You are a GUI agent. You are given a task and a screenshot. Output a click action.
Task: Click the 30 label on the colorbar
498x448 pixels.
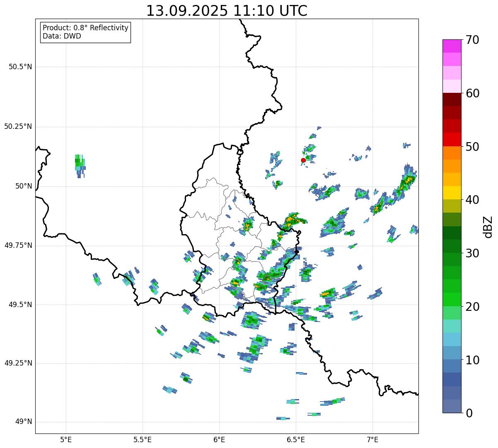click(x=472, y=253)
